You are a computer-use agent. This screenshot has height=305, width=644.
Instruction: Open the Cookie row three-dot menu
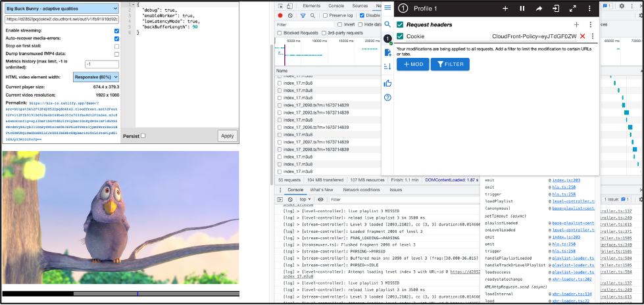(x=592, y=37)
